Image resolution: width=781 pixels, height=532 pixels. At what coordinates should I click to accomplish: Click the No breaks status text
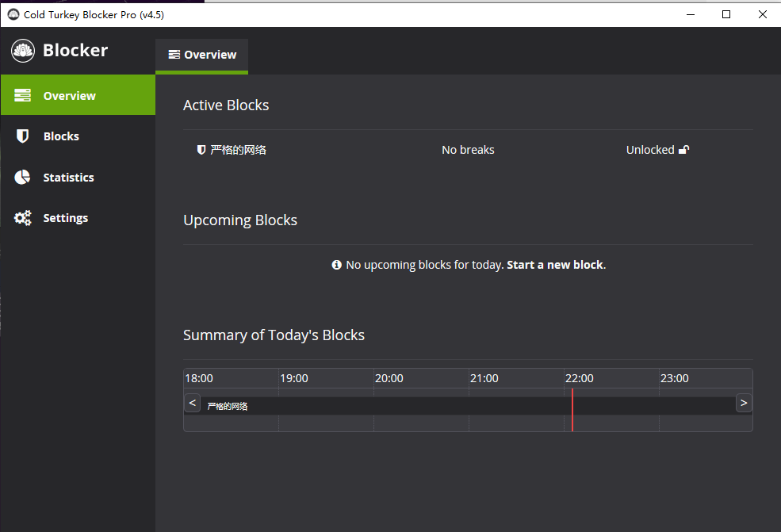coord(468,150)
